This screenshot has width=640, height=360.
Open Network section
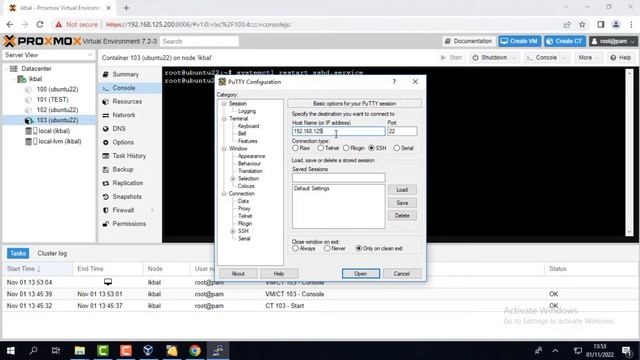(124, 115)
